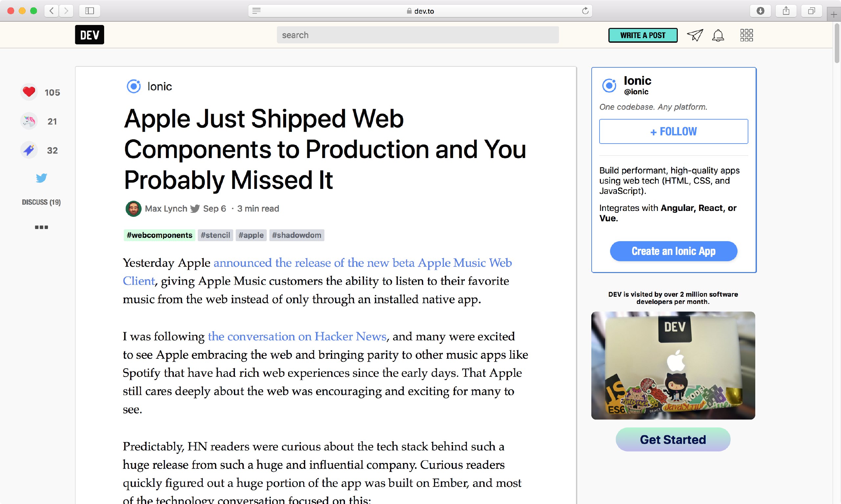Share the article on Twitter
This screenshot has width=841, height=504.
pyautogui.click(x=41, y=178)
